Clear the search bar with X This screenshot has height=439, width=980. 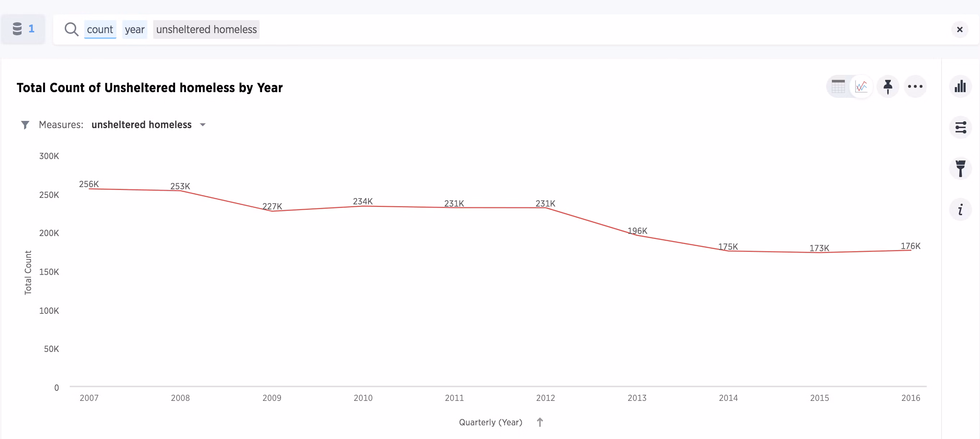coord(960,29)
